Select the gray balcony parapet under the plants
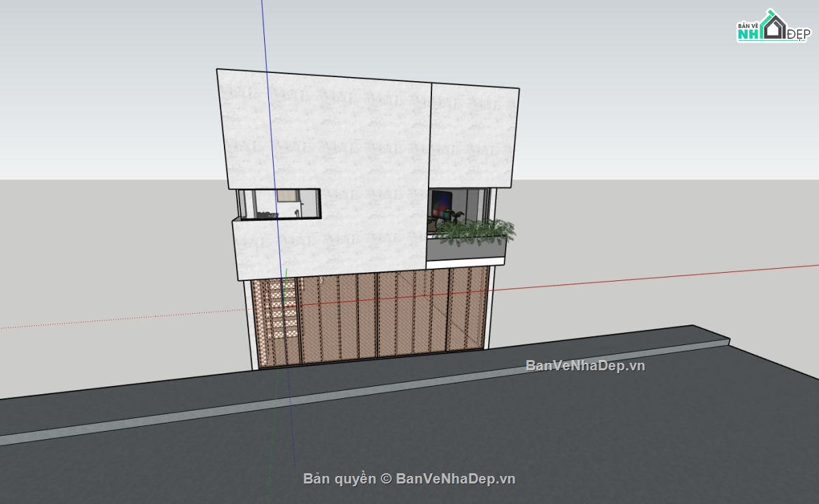The width and height of the screenshot is (819, 504). [x=465, y=251]
